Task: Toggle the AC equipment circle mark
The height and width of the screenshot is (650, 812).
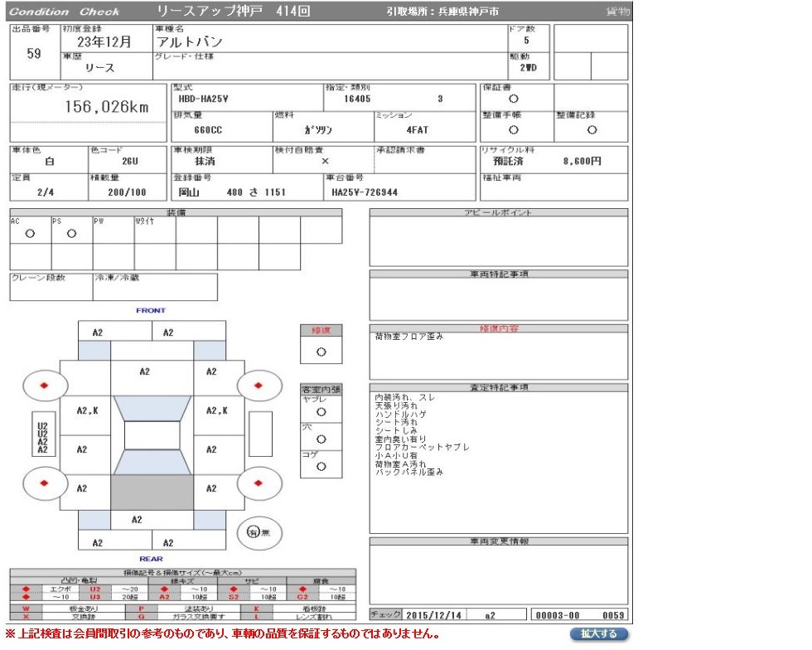Action: [30, 234]
